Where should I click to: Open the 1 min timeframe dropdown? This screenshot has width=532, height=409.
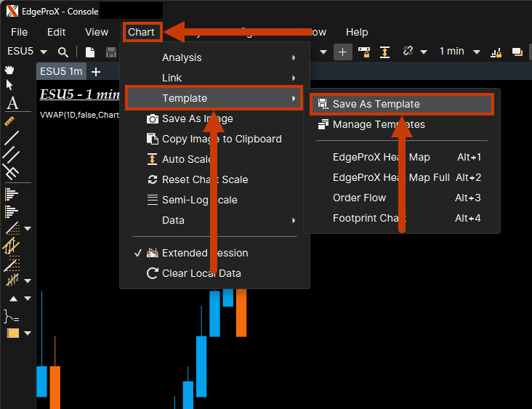(x=477, y=52)
